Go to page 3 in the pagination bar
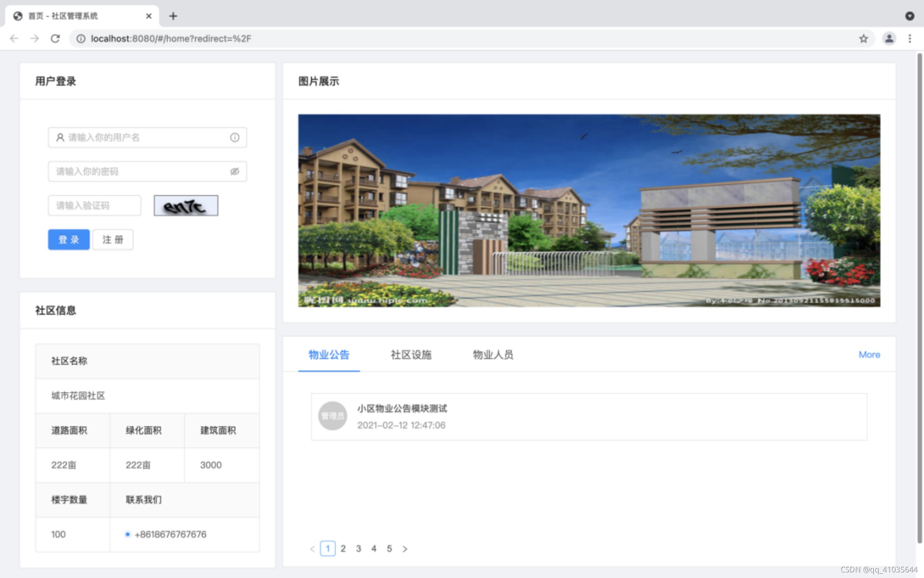Screen dimensions: 924x578 358,549
